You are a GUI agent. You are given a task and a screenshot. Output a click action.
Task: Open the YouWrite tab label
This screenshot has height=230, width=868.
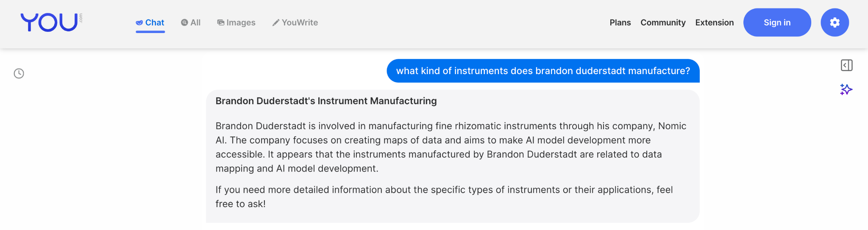[x=300, y=22]
